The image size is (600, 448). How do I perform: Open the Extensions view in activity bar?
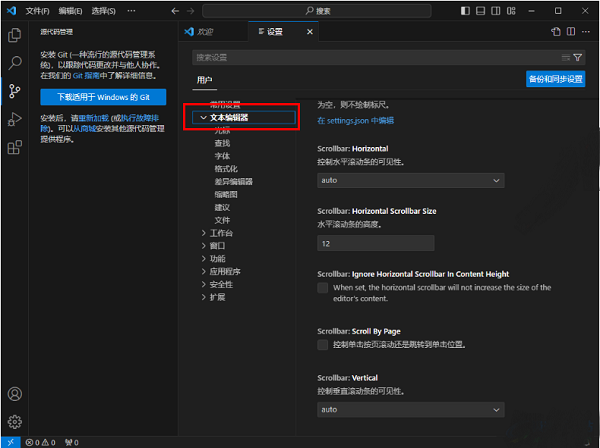pos(15,147)
